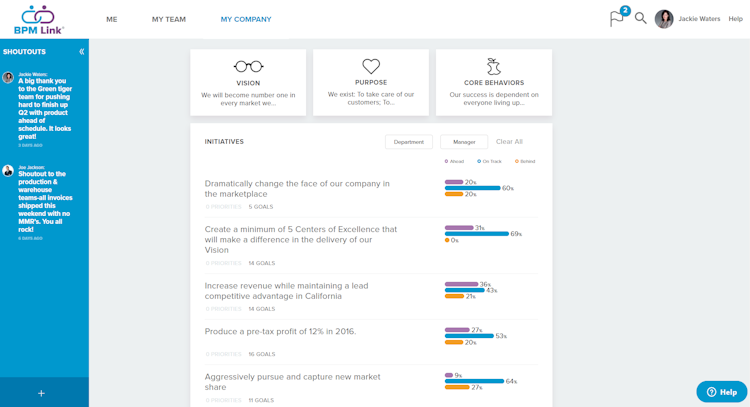Open the flag notifications icon

point(617,19)
